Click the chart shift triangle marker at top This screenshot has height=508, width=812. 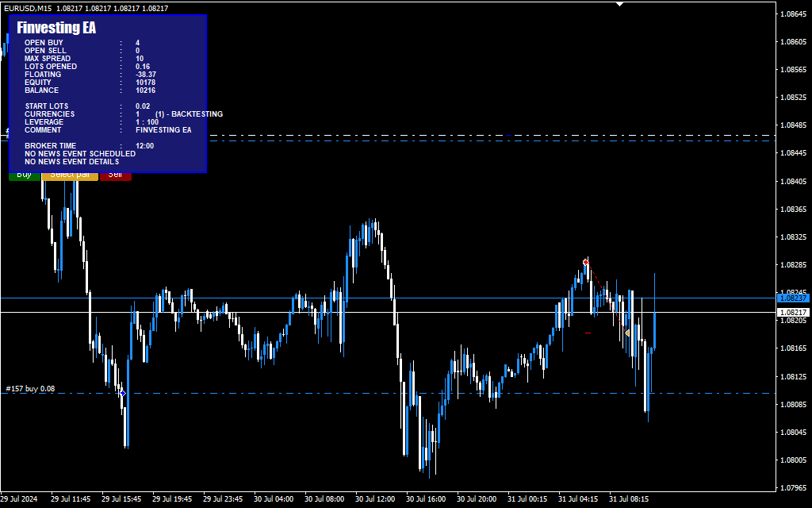click(x=620, y=4)
